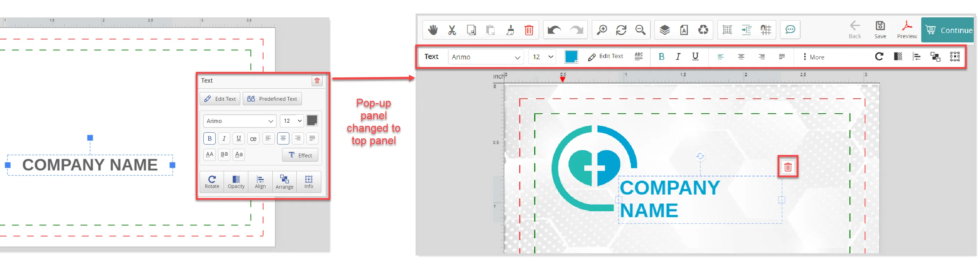Toggle Italic in the top text bar
This screenshot has height=271, width=980.
click(x=678, y=57)
